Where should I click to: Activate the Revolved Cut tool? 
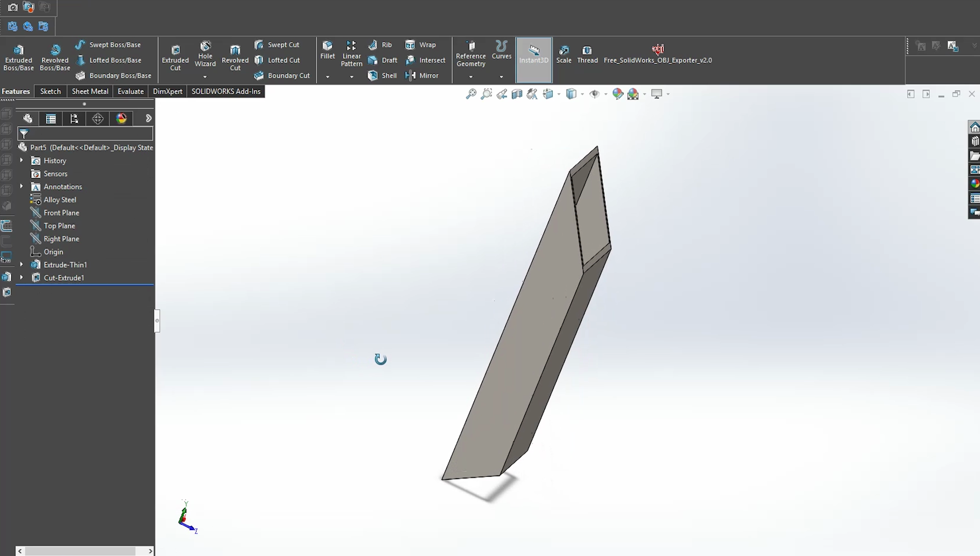(235, 58)
